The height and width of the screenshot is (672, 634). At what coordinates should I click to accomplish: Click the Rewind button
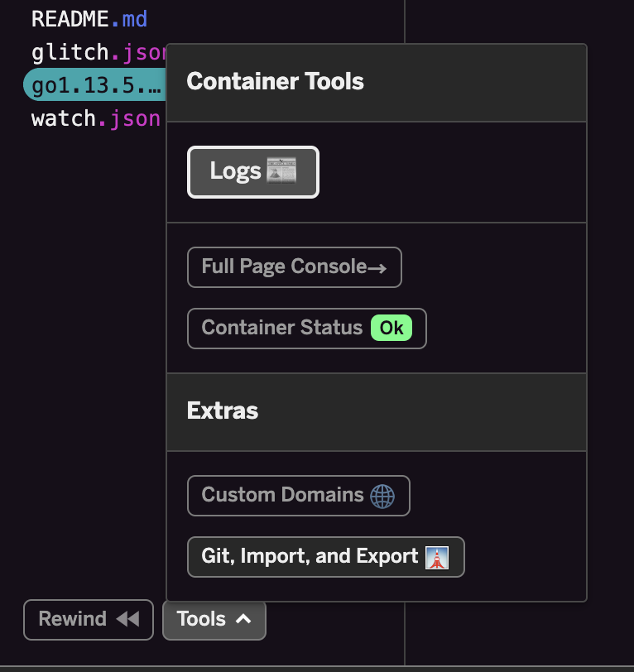coord(89,620)
